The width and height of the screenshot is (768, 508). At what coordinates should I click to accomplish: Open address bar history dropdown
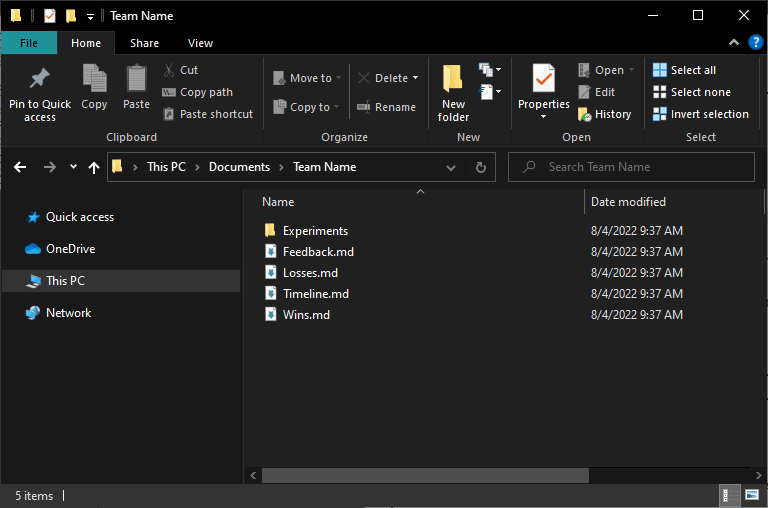(453, 167)
